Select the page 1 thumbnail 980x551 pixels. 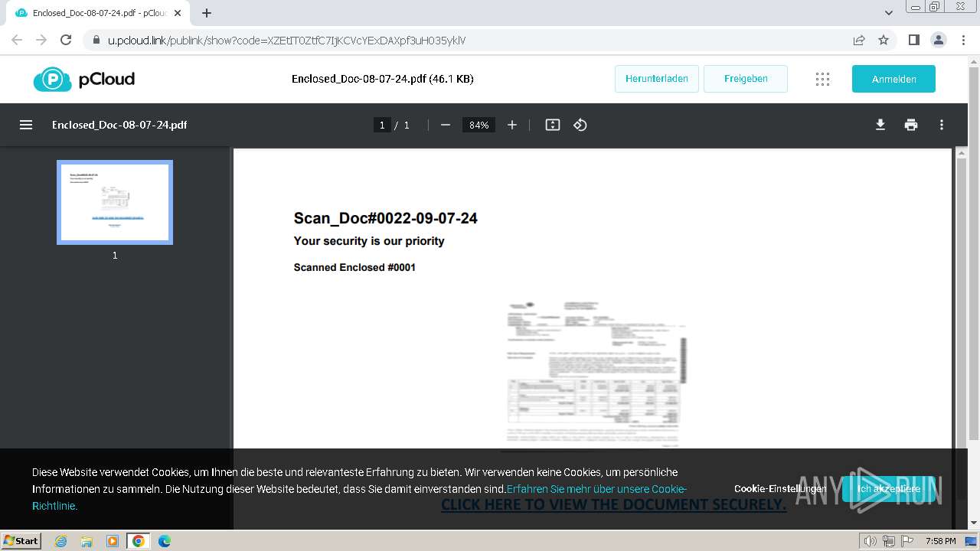tap(115, 202)
